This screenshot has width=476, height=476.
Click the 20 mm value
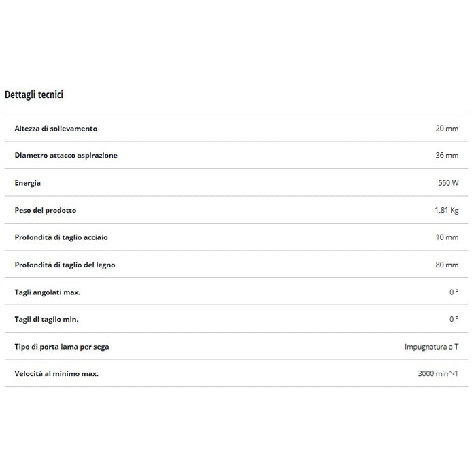(447, 129)
